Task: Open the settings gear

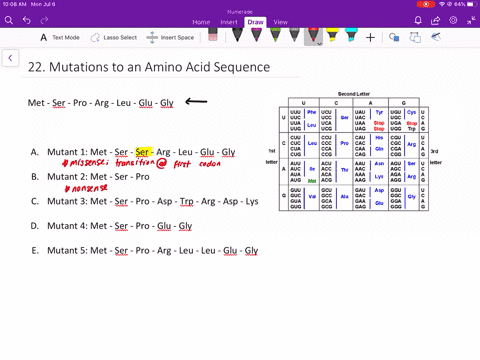Action: 453,20
